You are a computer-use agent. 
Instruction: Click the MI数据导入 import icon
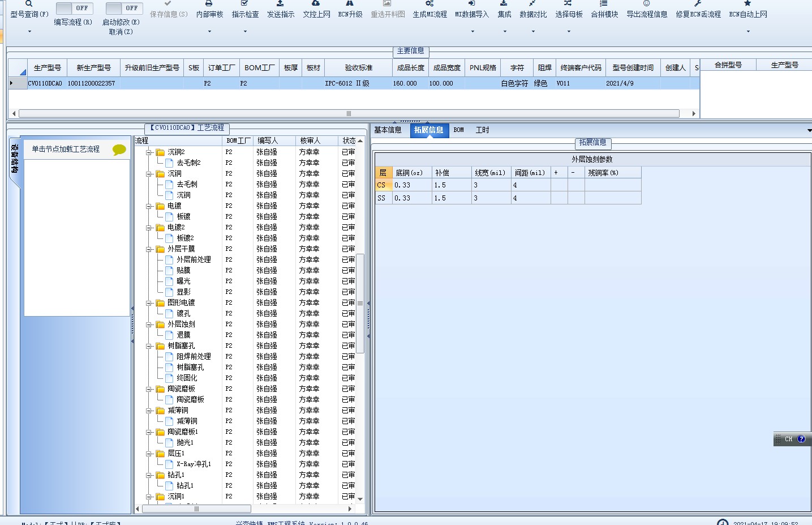click(471, 3)
